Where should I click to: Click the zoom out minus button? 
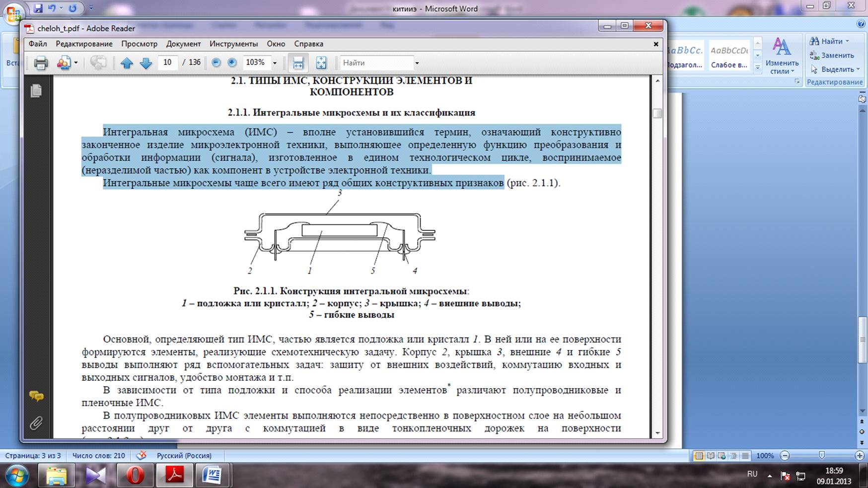216,63
